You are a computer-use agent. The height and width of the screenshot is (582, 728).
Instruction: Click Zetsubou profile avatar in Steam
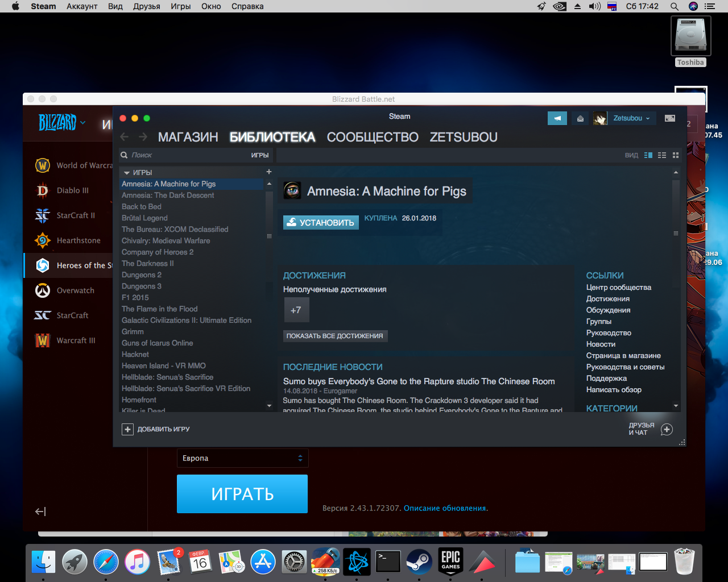pos(600,118)
